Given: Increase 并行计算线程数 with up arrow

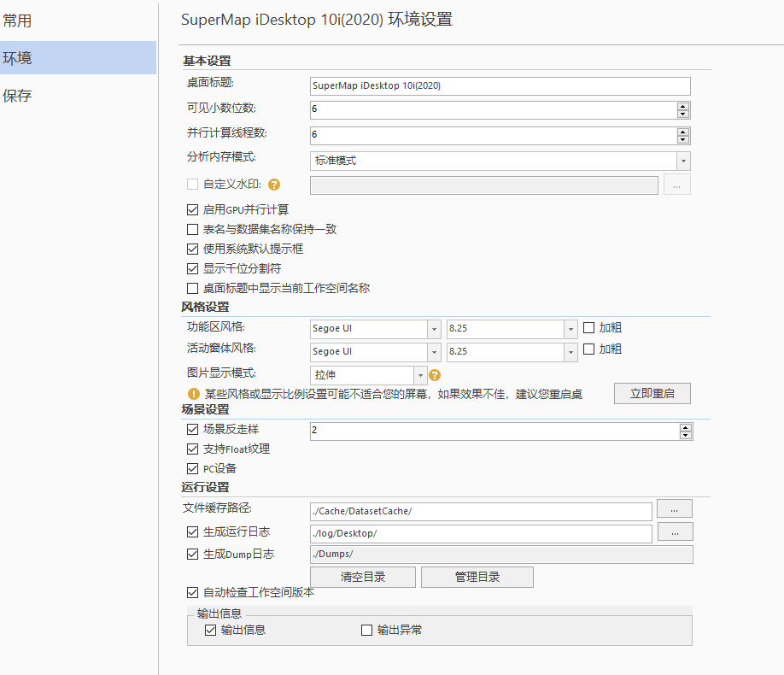Looking at the screenshot, I should point(683,132).
